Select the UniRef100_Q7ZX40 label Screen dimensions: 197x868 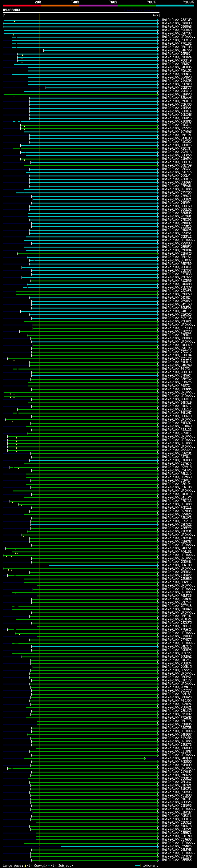click(x=177, y=352)
